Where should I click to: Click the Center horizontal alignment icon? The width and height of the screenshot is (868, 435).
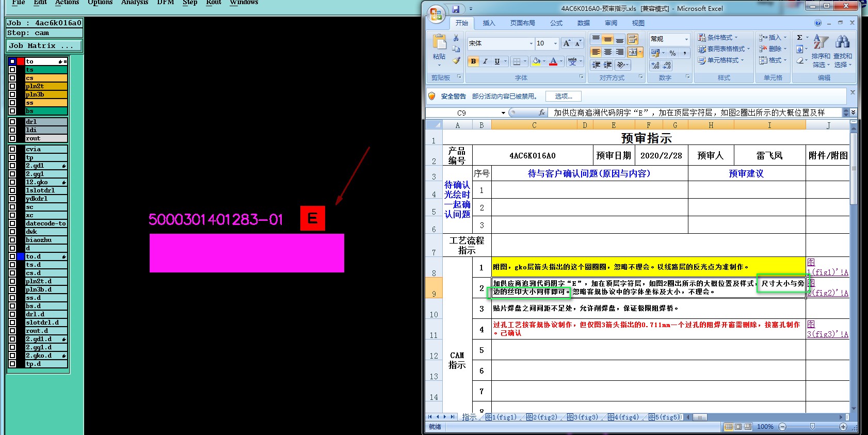[x=607, y=52]
